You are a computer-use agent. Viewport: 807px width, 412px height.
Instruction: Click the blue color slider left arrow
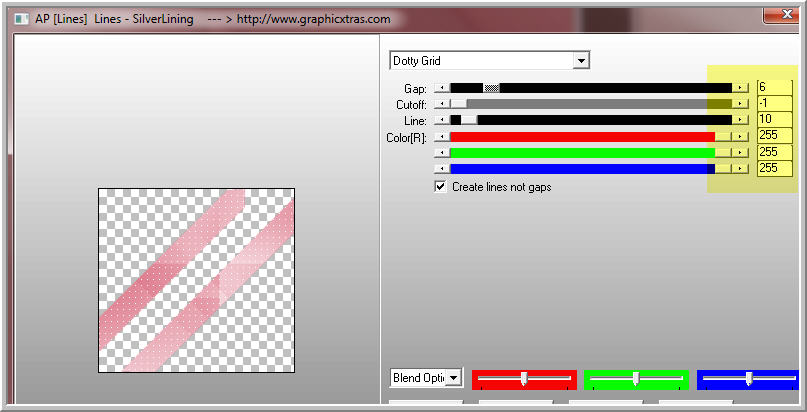pyautogui.click(x=442, y=169)
